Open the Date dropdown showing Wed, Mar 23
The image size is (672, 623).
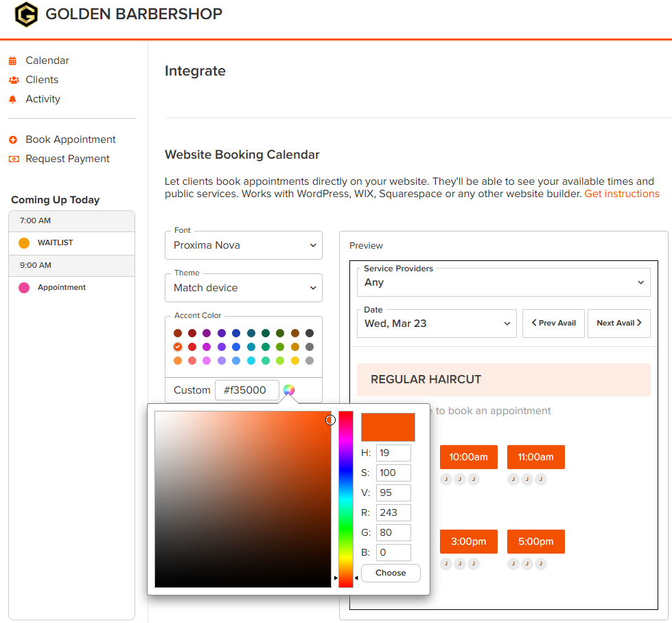(x=437, y=324)
